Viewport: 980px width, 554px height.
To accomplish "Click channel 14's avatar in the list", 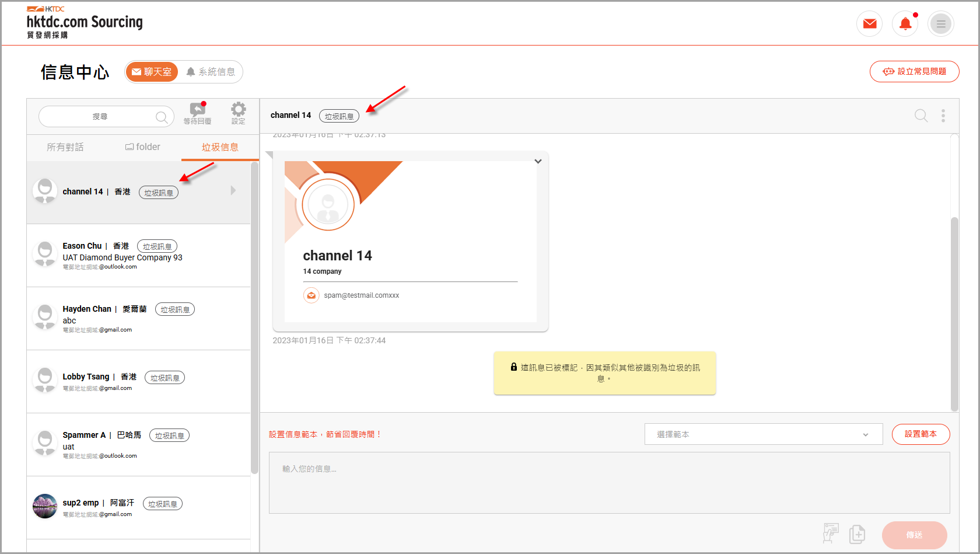I will tap(45, 191).
